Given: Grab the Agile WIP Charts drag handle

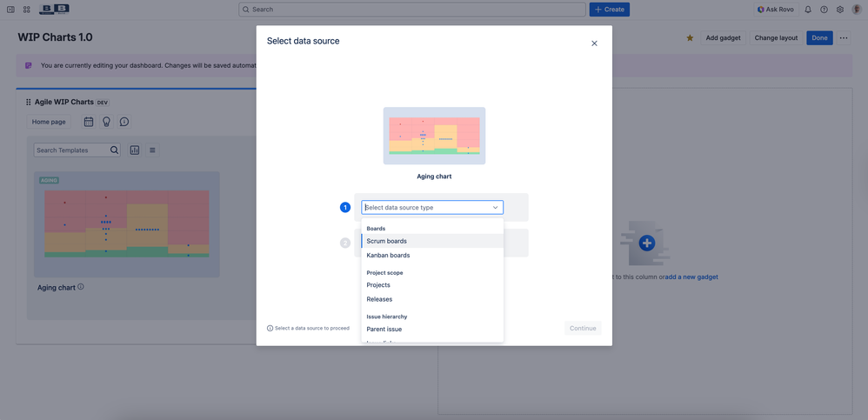Looking at the screenshot, I should (x=28, y=103).
